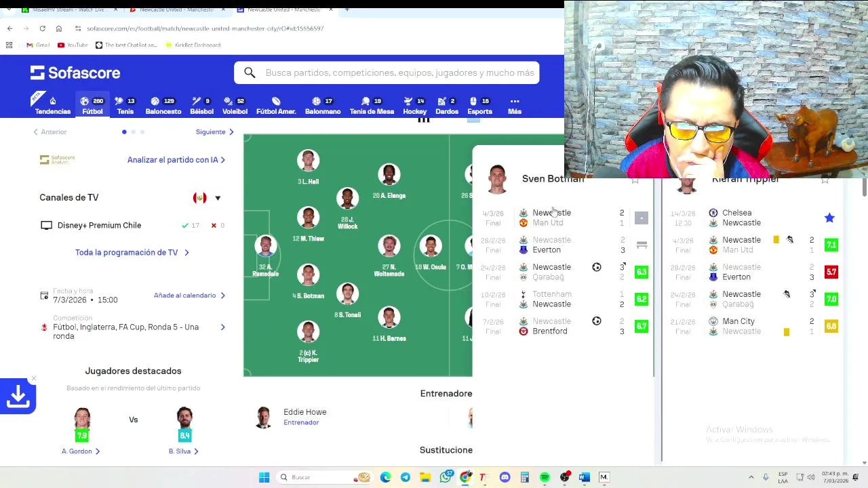
Task: Click the search magnifier icon in Sofascore
Action: (250, 73)
